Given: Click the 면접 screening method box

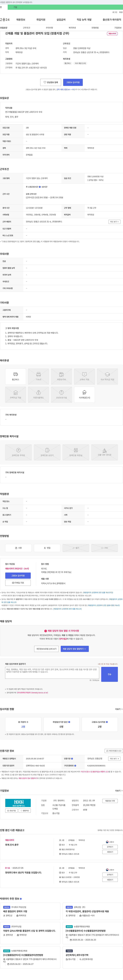Looking at the screenshot, I should (x=47, y=548).
